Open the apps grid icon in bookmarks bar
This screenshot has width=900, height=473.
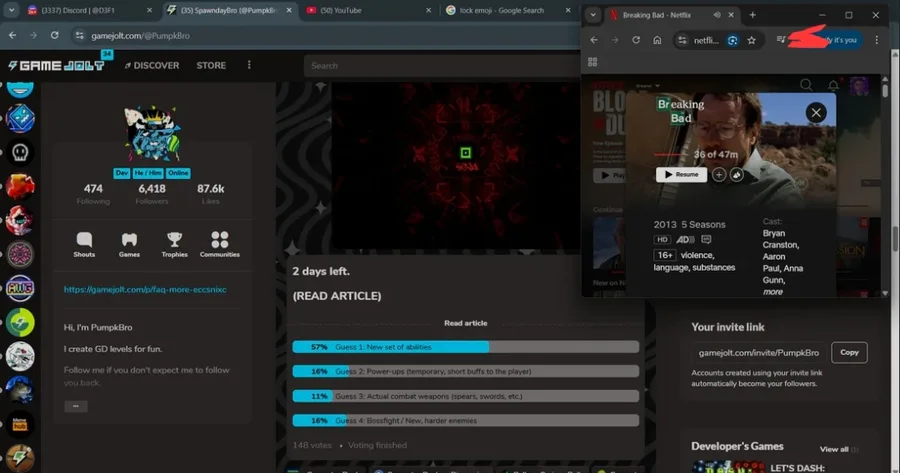pos(592,62)
